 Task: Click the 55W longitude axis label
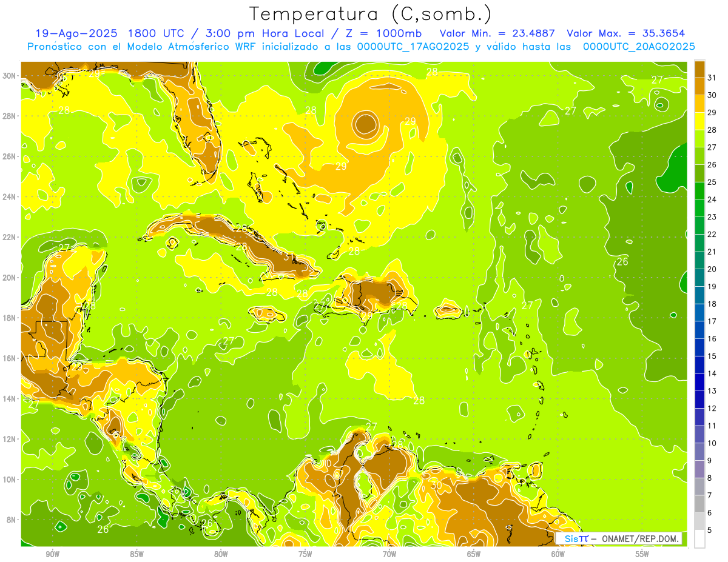click(x=642, y=554)
